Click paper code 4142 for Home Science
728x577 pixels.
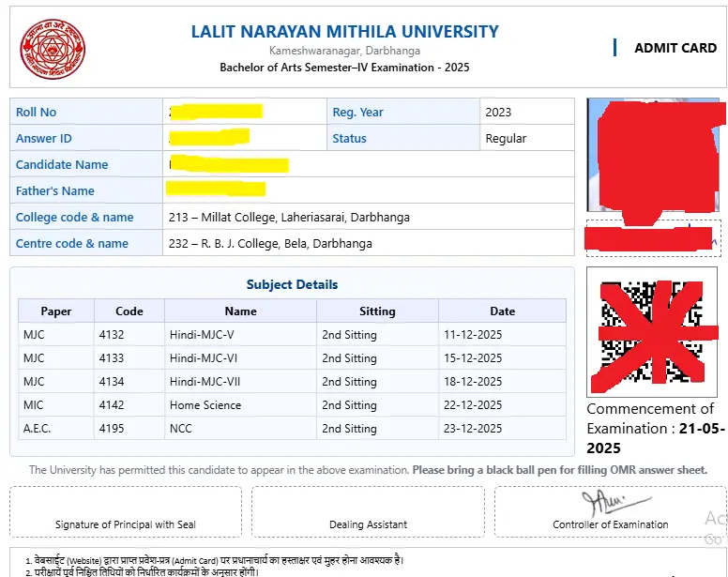(111, 405)
